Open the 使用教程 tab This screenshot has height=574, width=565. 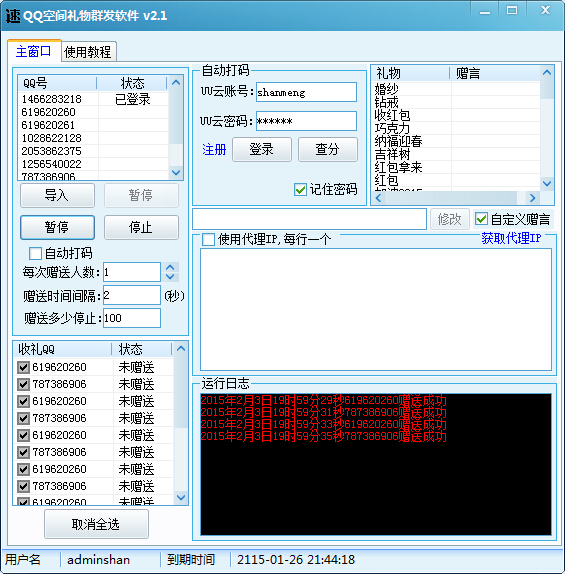[x=88, y=52]
